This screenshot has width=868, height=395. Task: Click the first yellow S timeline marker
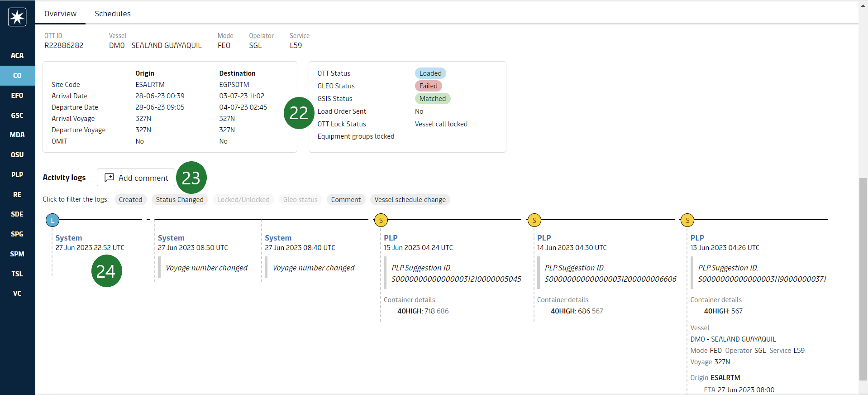tap(381, 221)
